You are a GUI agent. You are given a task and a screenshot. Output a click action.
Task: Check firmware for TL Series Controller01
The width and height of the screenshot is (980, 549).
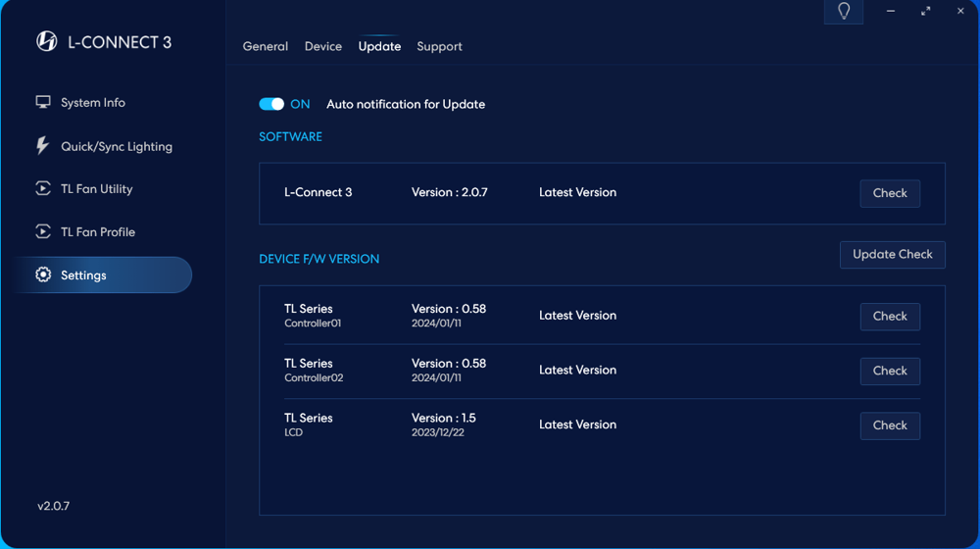[x=890, y=317]
